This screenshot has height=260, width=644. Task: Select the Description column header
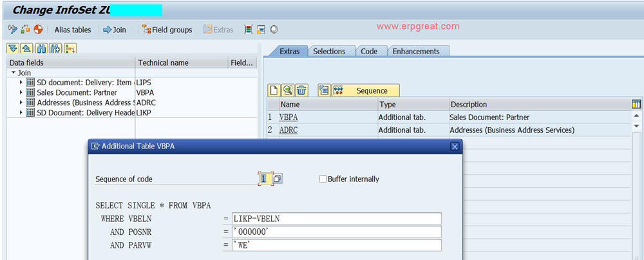(x=539, y=105)
